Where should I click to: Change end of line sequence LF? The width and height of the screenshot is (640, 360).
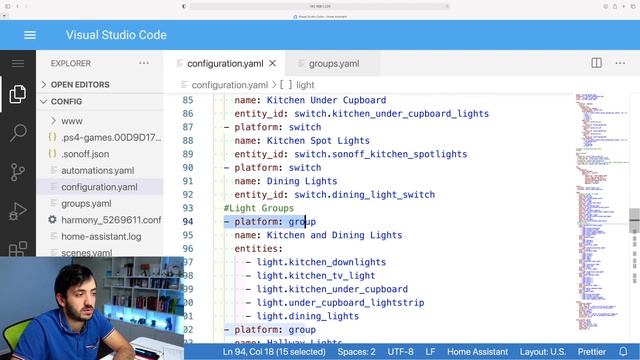[x=430, y=351]
